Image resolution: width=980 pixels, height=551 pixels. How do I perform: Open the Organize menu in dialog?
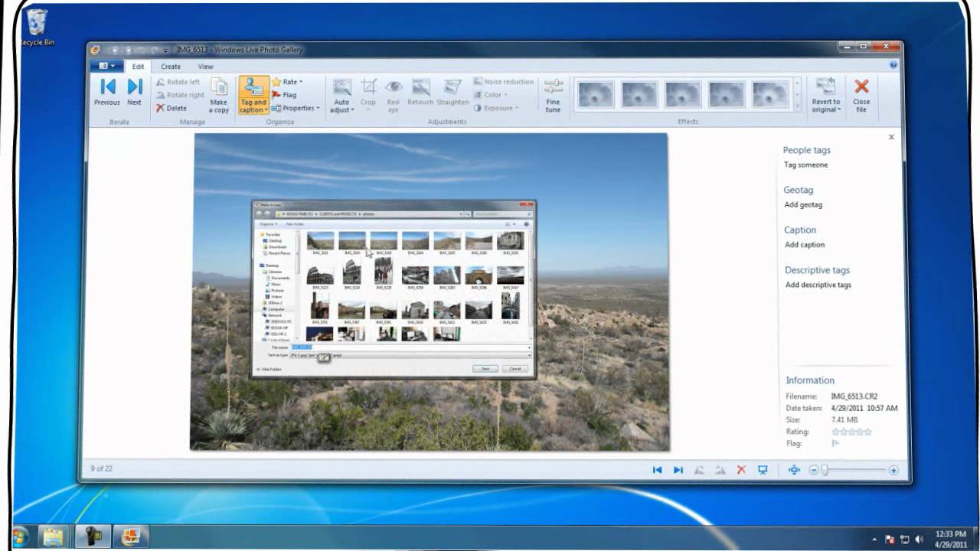267,223
